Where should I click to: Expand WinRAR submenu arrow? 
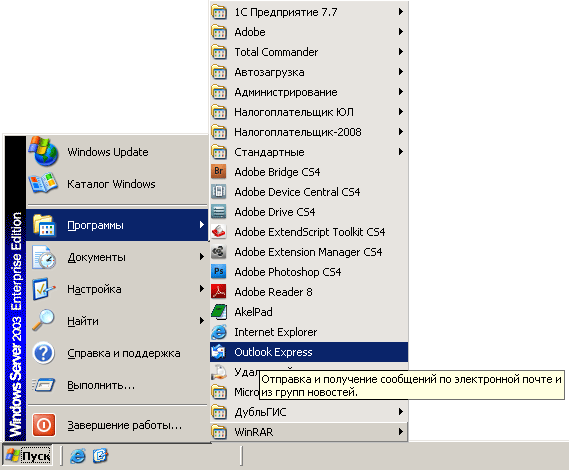pyautogui.click(x=401, y=432)
